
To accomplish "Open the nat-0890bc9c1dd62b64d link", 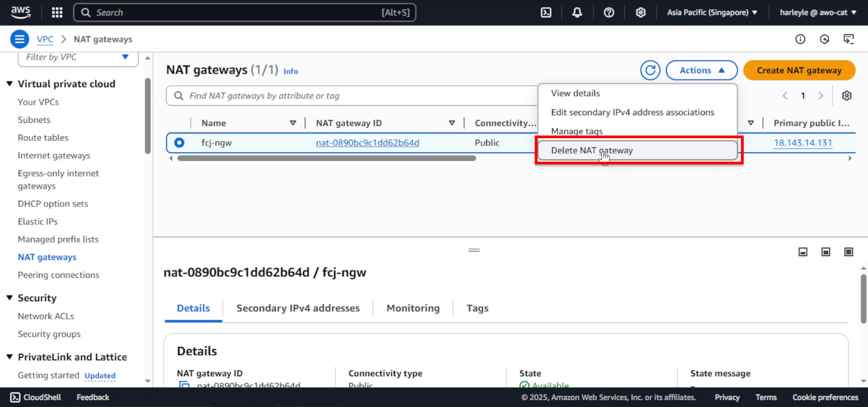I will click(368, 143).
